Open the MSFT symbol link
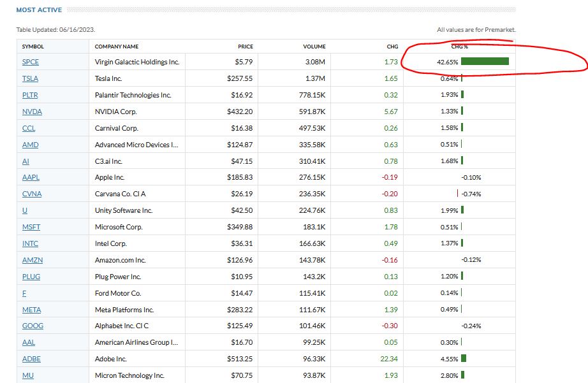 point(31,227)
